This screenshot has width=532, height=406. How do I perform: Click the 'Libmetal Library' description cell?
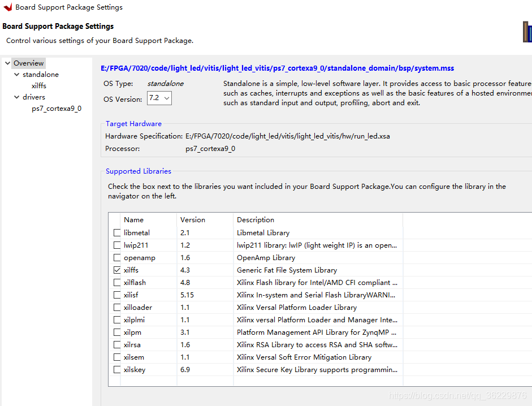(x=263, y=233)
